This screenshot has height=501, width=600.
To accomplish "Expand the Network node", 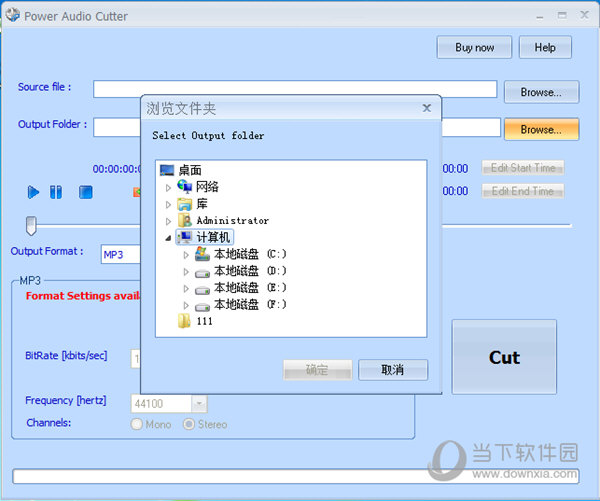I will click(x=168, y=188).
